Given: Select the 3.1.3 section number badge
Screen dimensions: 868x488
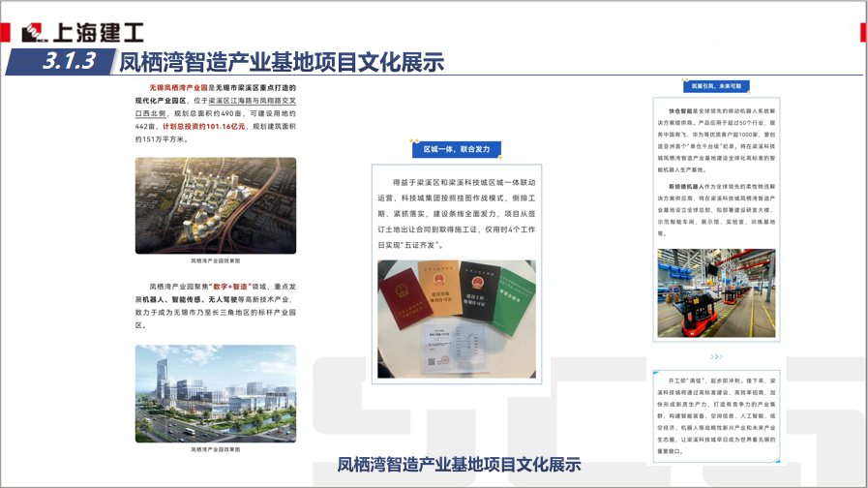Looking at the screenshot, I should [x=69, y=63].
